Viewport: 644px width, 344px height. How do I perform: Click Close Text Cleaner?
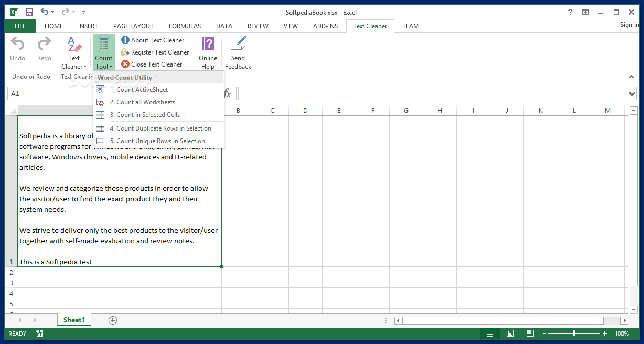tap(152, 64)
